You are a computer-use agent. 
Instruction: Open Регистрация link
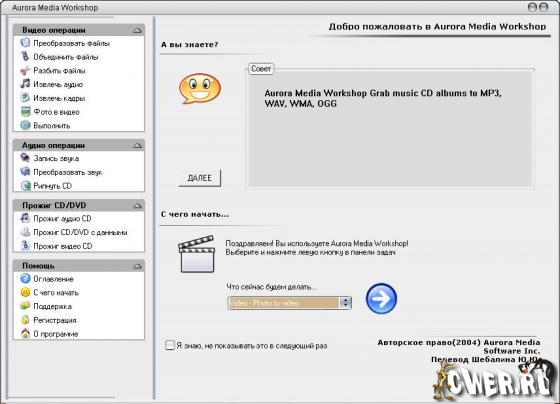(x=55, y=320)
